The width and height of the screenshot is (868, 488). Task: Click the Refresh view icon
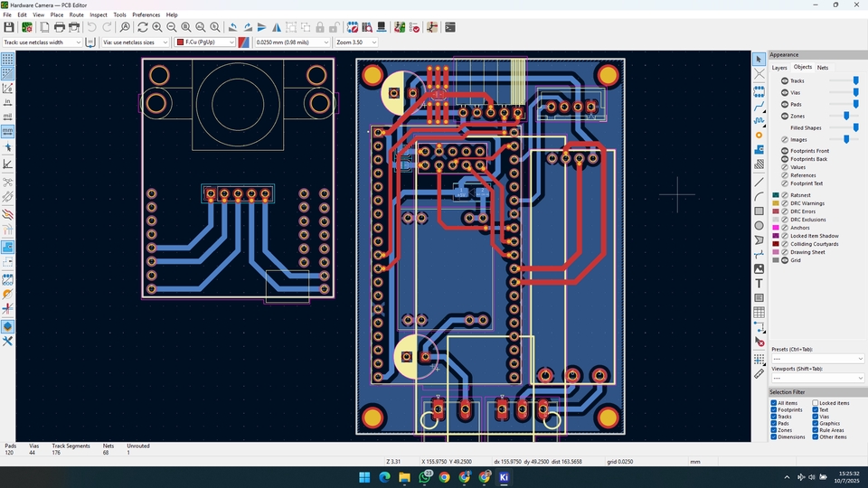pos(142,28)
